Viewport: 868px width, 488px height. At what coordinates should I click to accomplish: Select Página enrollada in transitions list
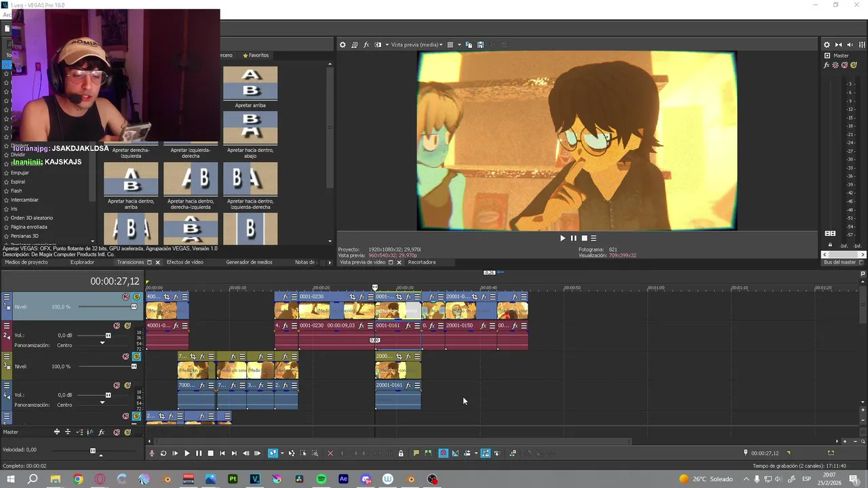click(x=28, y=227)
